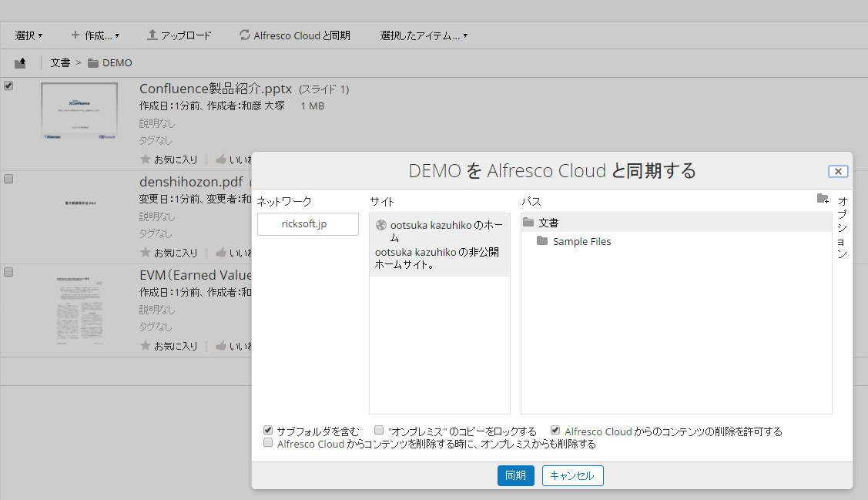Toggle Alfresco Cloud からのコンテンツの削除を許可する checkbox

(x=555, y=430)
